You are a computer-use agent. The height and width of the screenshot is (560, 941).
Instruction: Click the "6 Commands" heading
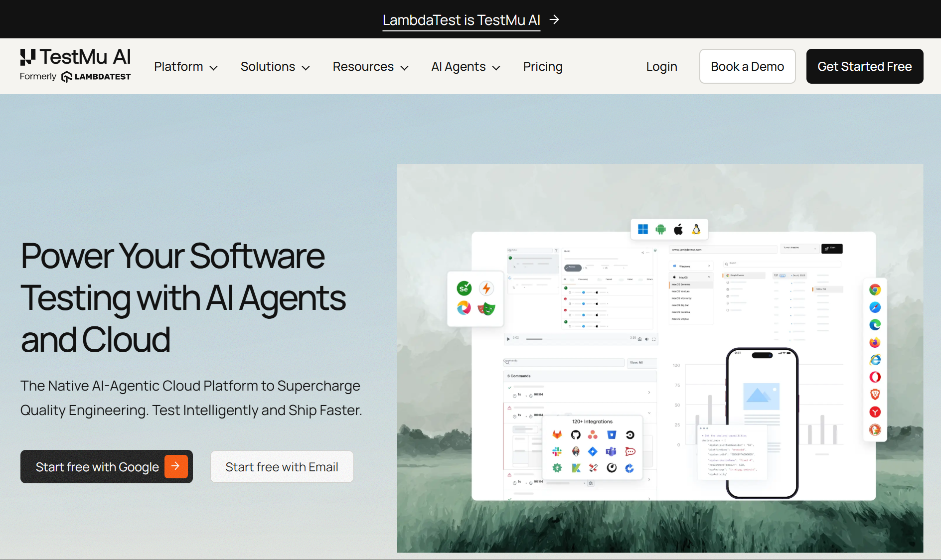pyautogui.click(x=519, y=376)
